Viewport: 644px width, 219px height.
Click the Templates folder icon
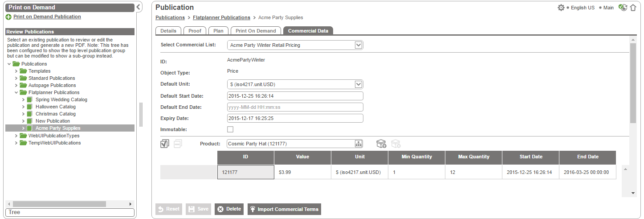pyautogui.click(x=23, y=71)
